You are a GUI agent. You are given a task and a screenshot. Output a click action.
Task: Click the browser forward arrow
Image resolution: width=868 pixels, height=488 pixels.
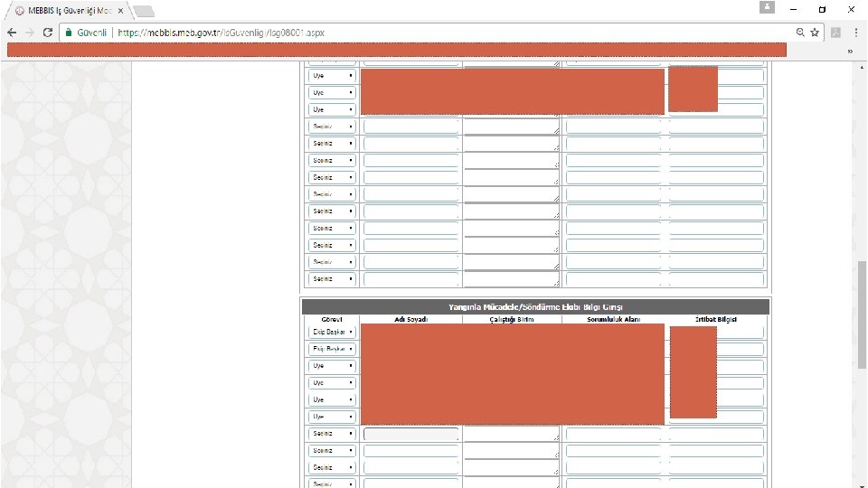click(x=30, y=33)
